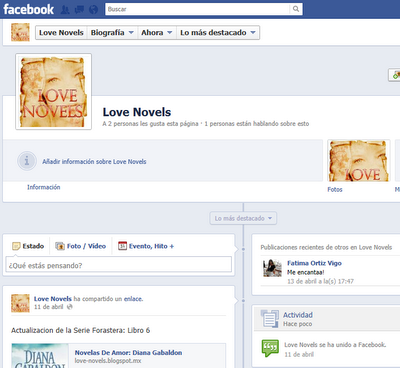Open the messages icon

(79, 10)
